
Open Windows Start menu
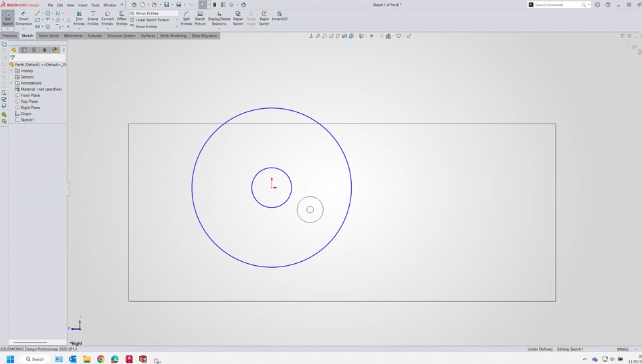coord(10,359)
